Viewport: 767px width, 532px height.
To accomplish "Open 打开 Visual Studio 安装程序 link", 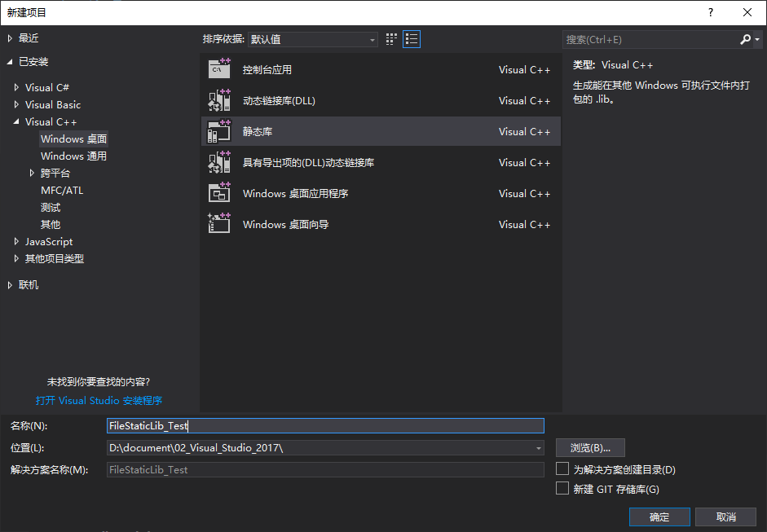I will click(x=99, y=400).
